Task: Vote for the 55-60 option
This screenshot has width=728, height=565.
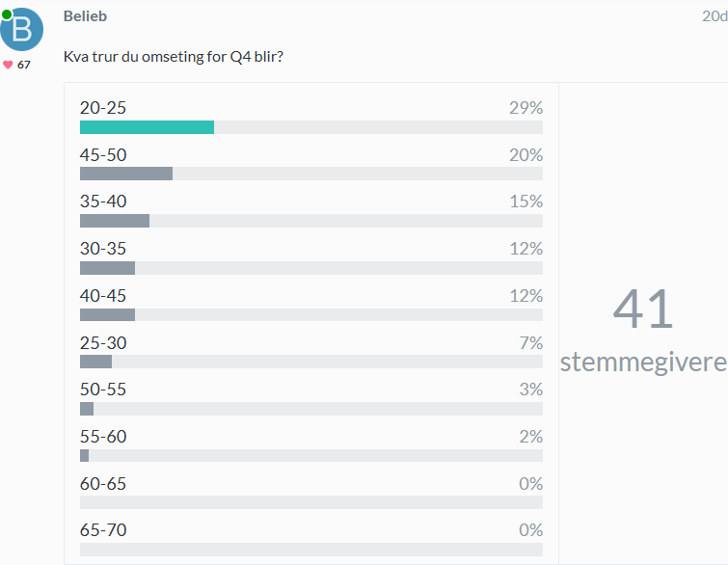Action: pos(103,436)
